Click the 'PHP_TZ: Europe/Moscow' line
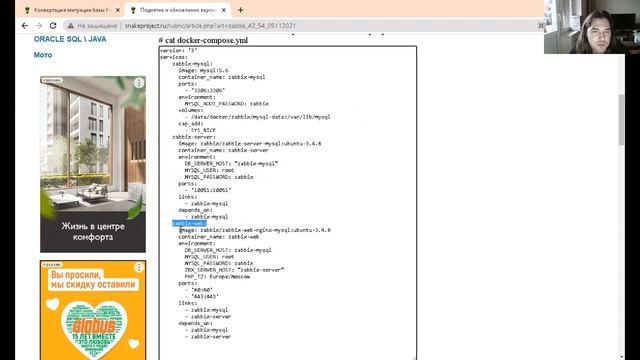 click(217, 277)
